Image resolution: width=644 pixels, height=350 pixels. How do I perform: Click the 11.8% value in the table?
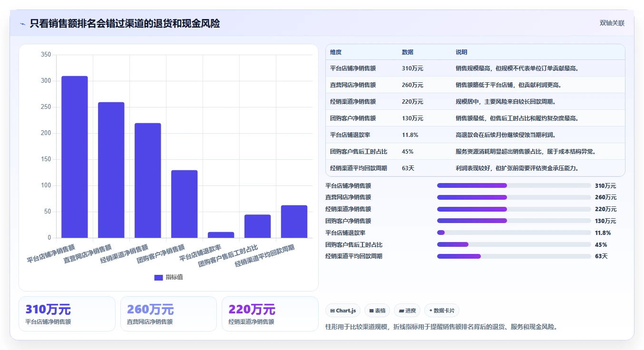click(x=410, y=135)
